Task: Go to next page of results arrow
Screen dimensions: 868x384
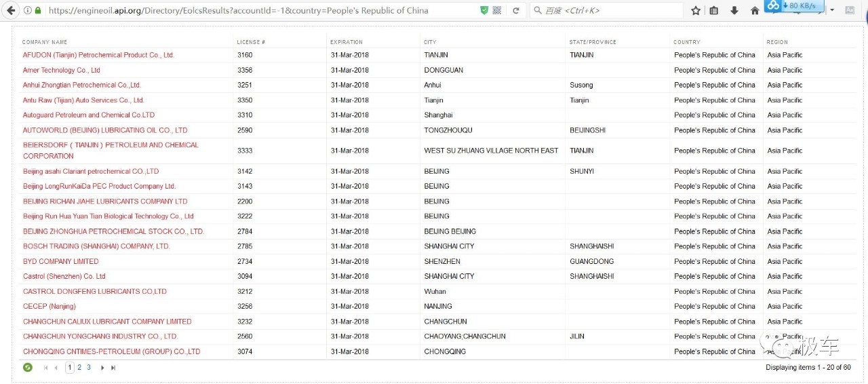Action: [x=102, y=368]
